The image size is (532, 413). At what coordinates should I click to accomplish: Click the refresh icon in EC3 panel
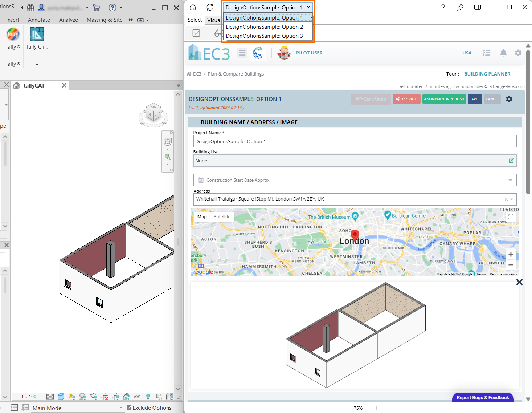pos(210,7)
